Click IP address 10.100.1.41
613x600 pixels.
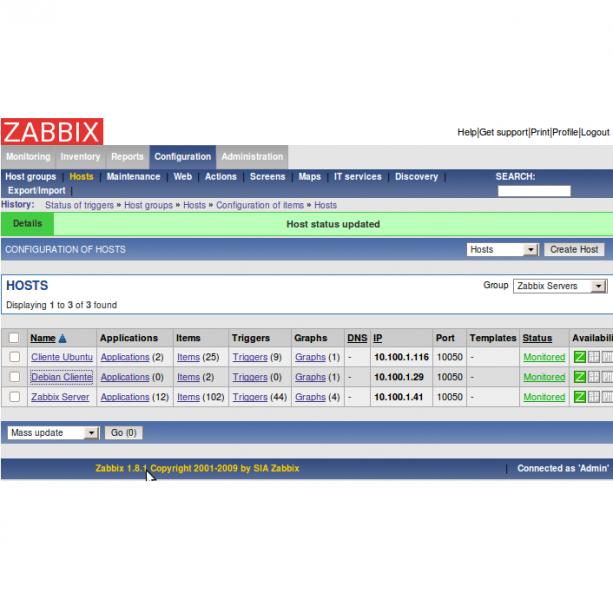pyautogui.click(x=399, y=397)
